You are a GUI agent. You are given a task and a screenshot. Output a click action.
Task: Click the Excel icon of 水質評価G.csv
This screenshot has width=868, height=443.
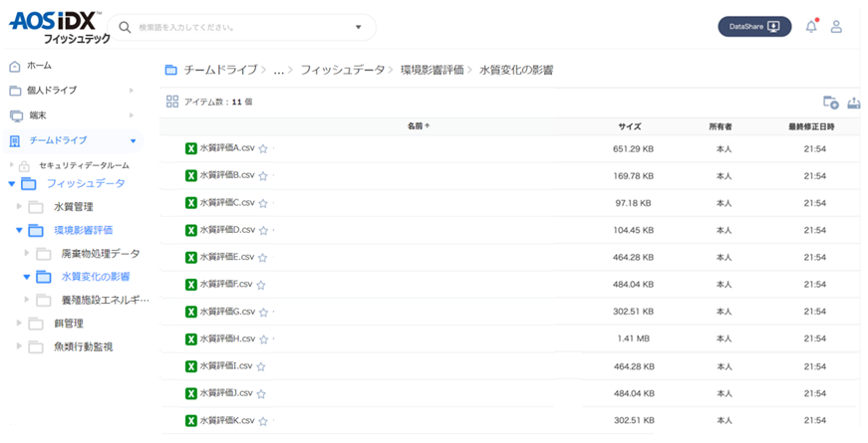pyautogui.click(x=191, y=312)
